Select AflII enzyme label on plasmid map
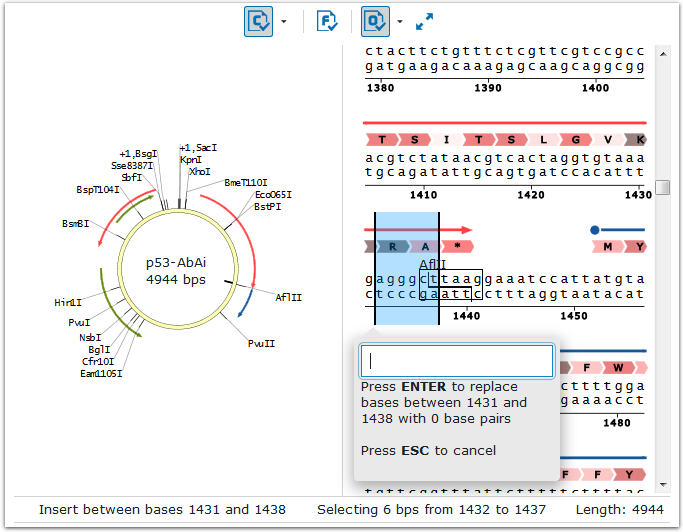 point(288,298)
